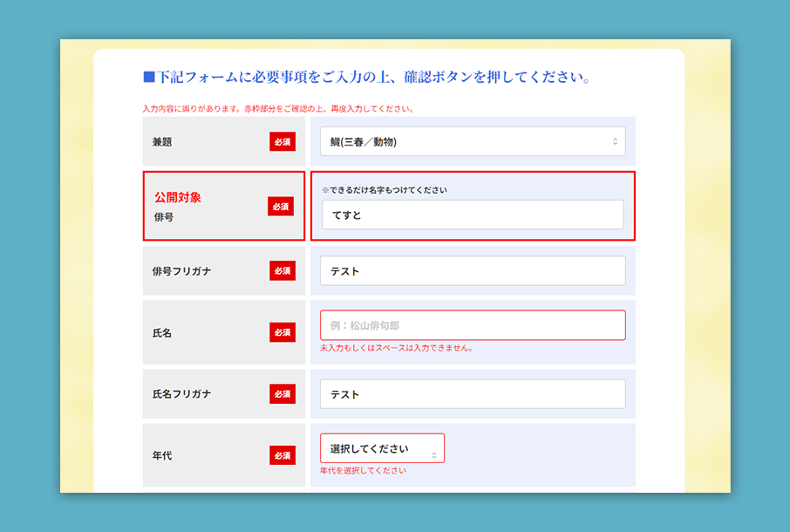Click the 兼題 field label
This screenshot has height=532, width=790.
162,141
